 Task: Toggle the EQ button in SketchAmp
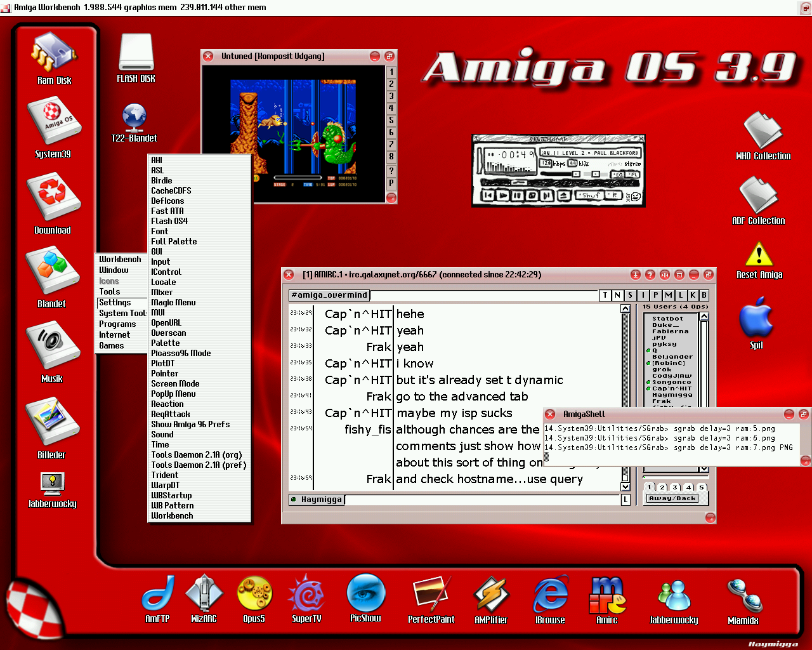pos(617,175)
